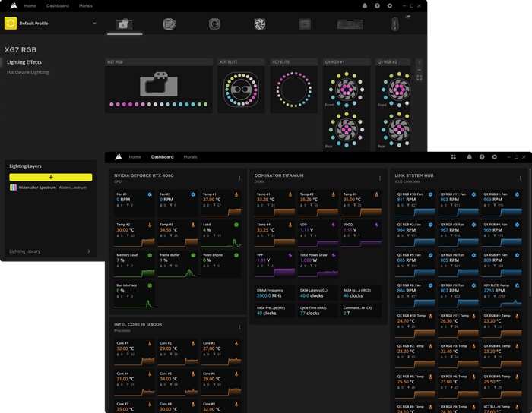Open Dominator Titanium panel three-dot menu
532x413 pixels.
click(x=380, y=178)
